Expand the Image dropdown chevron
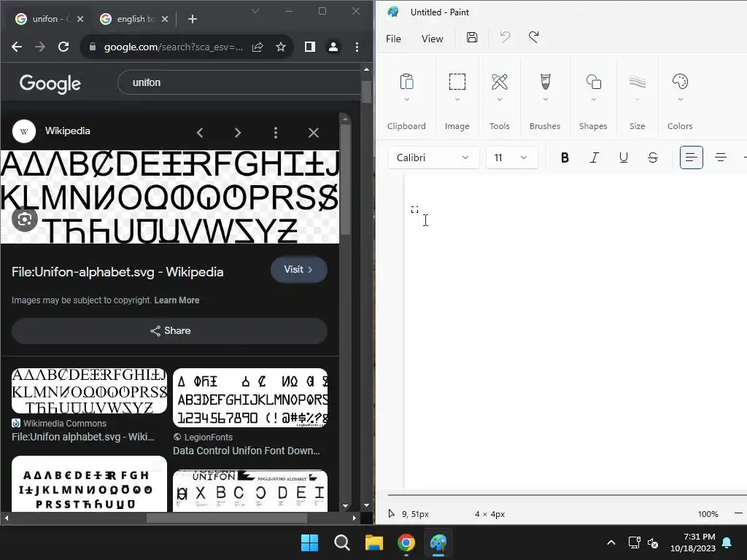This screenshot has height=560, width=747. (457, 99)
